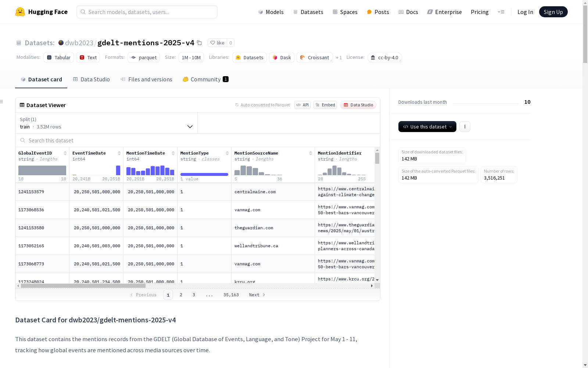Click Log In

pos(525,12)
